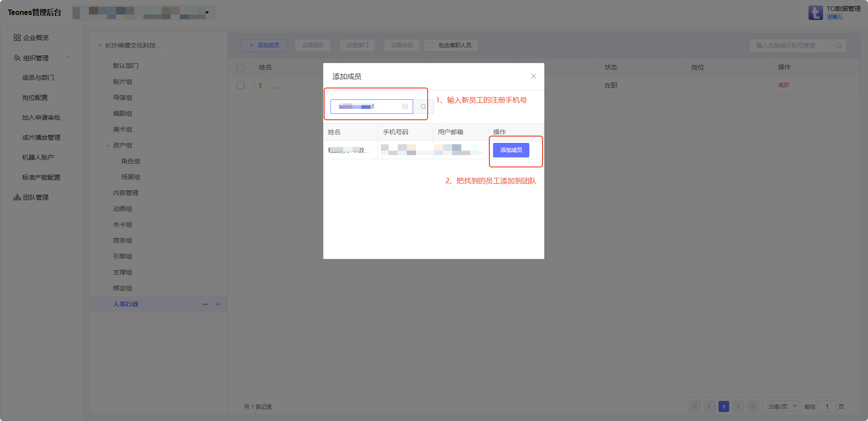
Task: Click the plus icon next to 人事行政
Action: (x=218, y=304)
